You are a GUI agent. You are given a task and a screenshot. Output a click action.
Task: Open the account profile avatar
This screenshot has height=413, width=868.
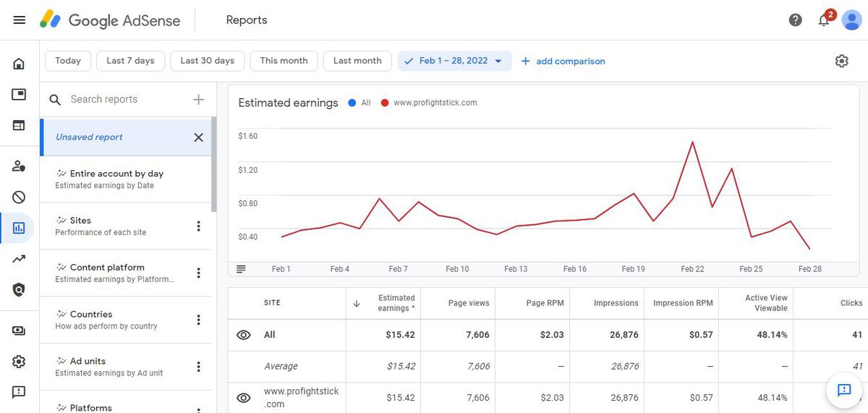point(851,20)
